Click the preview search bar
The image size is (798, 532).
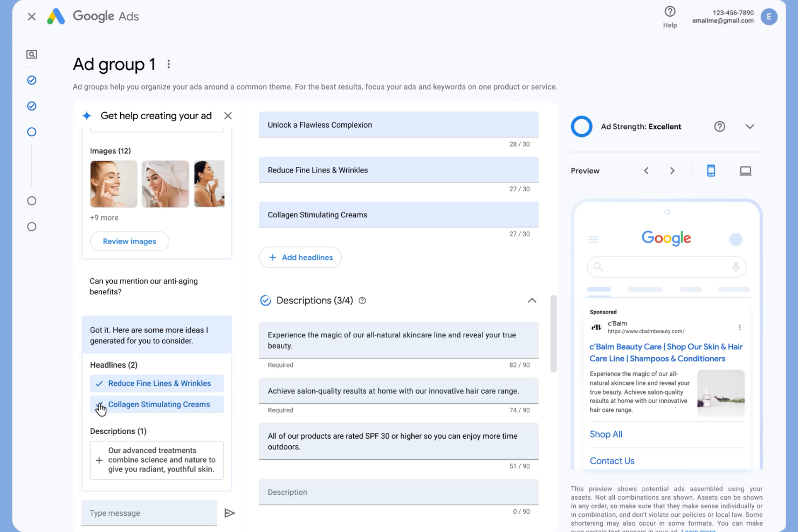tap(667, 267)
